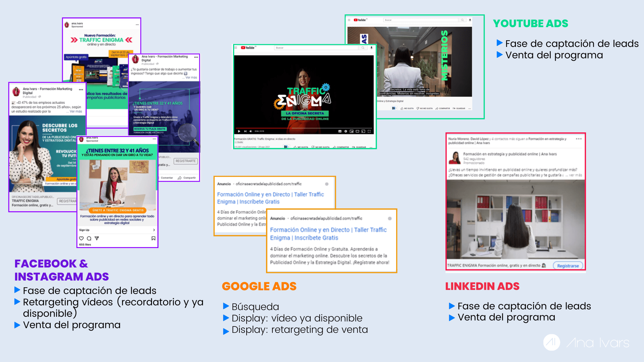Viewport: 644px width, 362px height.
Task: Click search field on the Misterios YouTube page
Action: (x=421, y=20)
